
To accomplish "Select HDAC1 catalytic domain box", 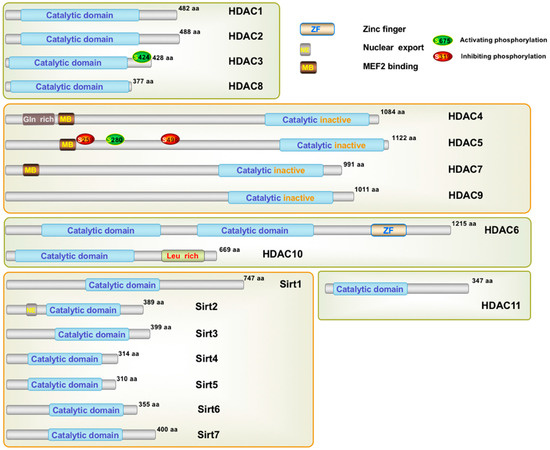I will [x=80, y=15].
